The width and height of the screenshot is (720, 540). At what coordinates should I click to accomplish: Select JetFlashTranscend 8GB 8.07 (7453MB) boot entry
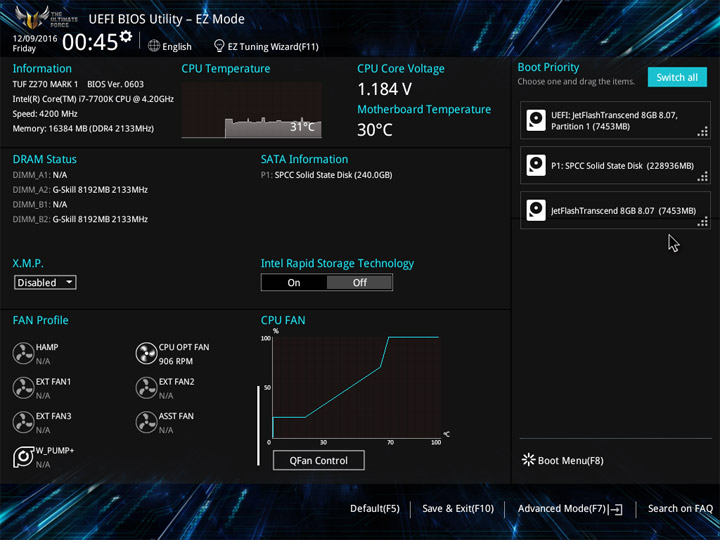pos(615,210)
